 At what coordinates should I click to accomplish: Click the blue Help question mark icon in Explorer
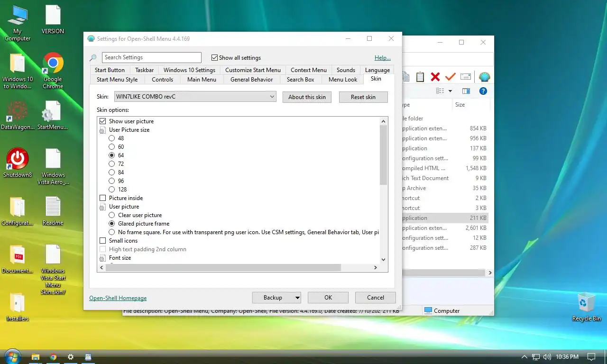[483, 91]
